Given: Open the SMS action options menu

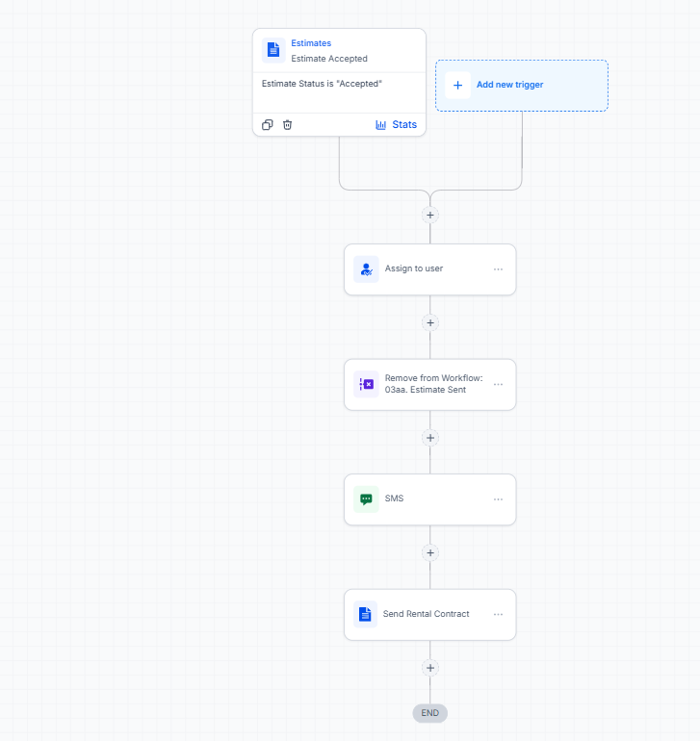Looking at the screenshot, I should (x=498, y=499).
